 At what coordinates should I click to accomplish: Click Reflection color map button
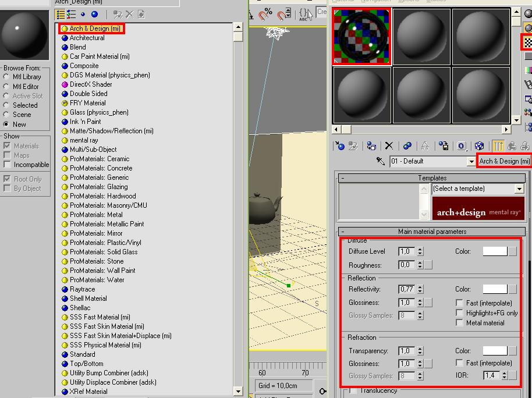512,289
